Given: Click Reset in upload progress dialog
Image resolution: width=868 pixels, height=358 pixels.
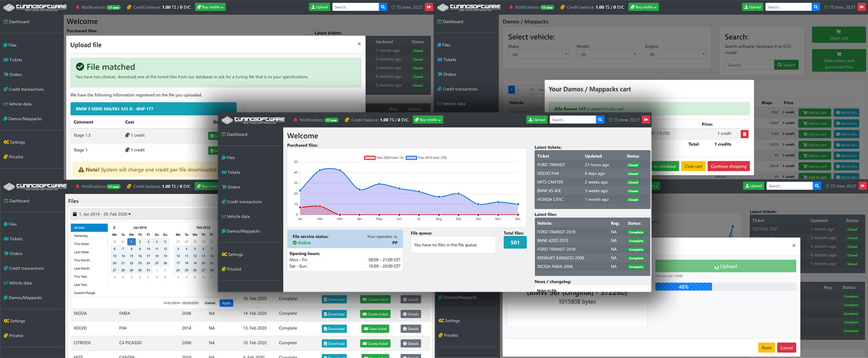Looking at the screenshot, I should [766, 348].
